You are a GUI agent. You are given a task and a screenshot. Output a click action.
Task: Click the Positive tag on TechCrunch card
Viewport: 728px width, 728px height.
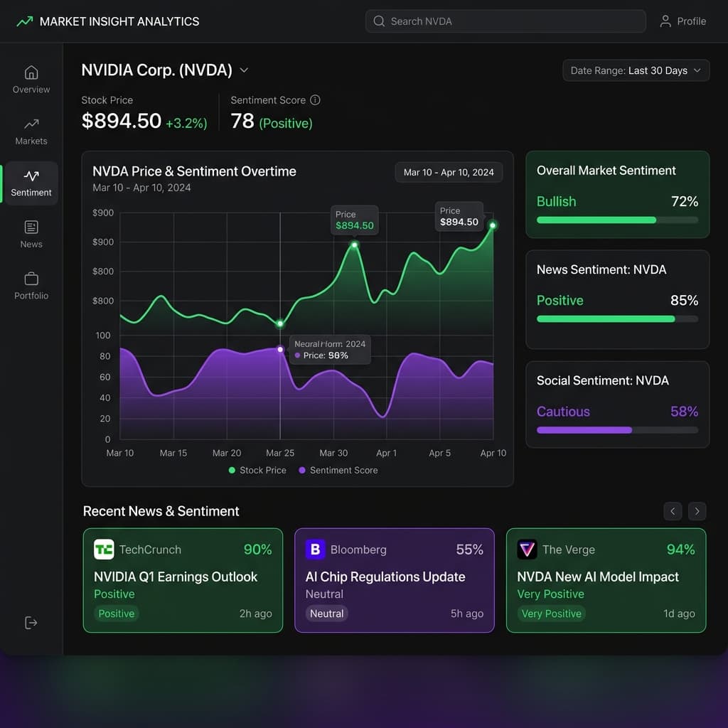click(117, 614)
